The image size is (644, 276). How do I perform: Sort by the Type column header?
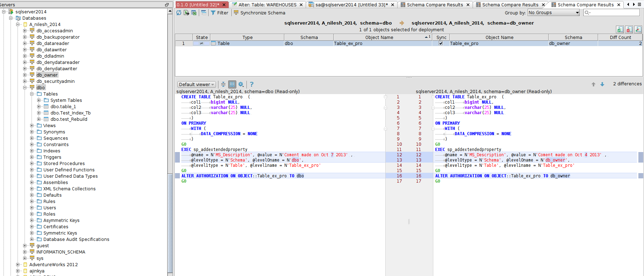point(247,37)
